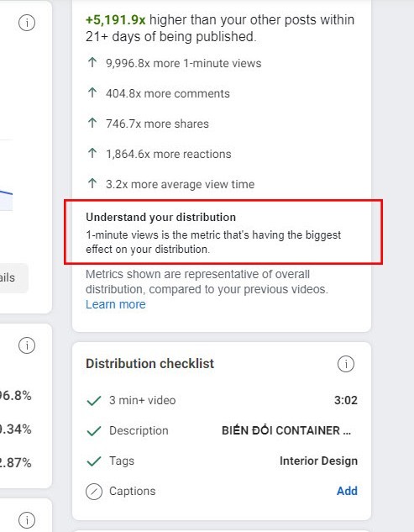
Task: Click the unchecked Captions circle icon
Action: (94, 492)
